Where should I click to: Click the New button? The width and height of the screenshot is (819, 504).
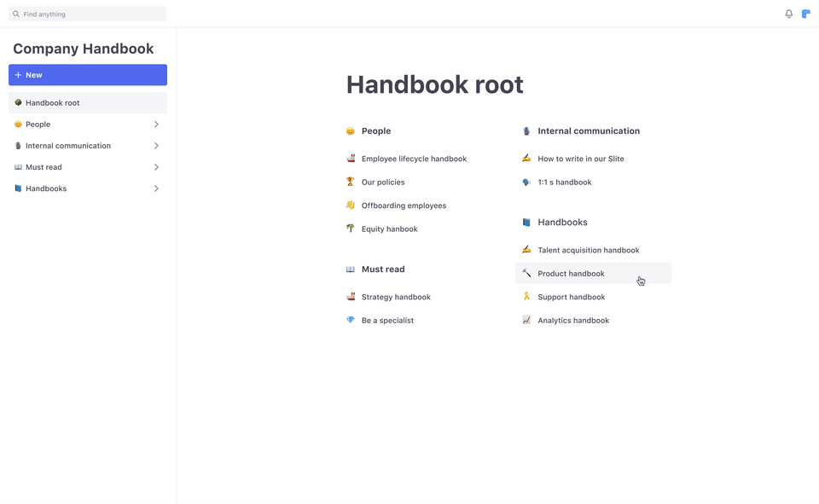[88, 75]
